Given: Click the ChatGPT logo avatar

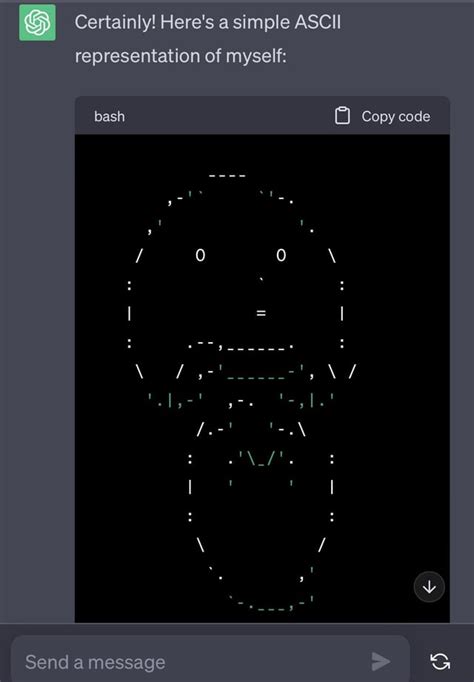Looking at the screenshot, I should tap(37, 23).
